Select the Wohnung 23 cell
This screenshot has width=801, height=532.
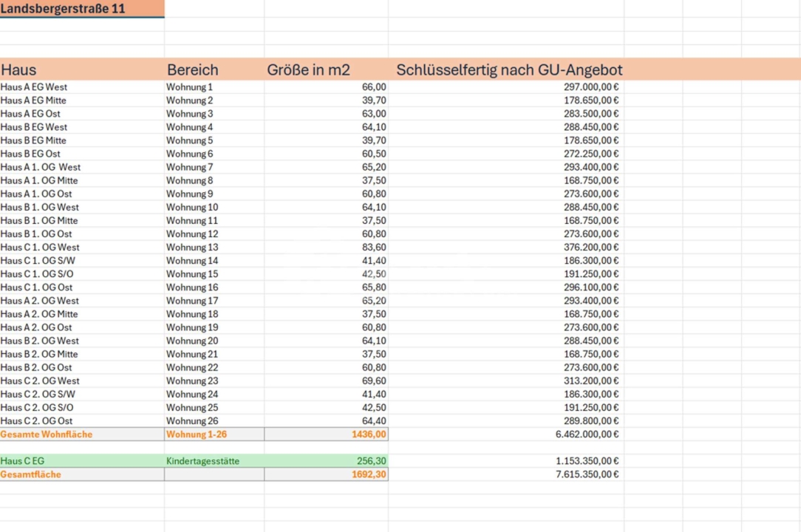pos(214,381)
